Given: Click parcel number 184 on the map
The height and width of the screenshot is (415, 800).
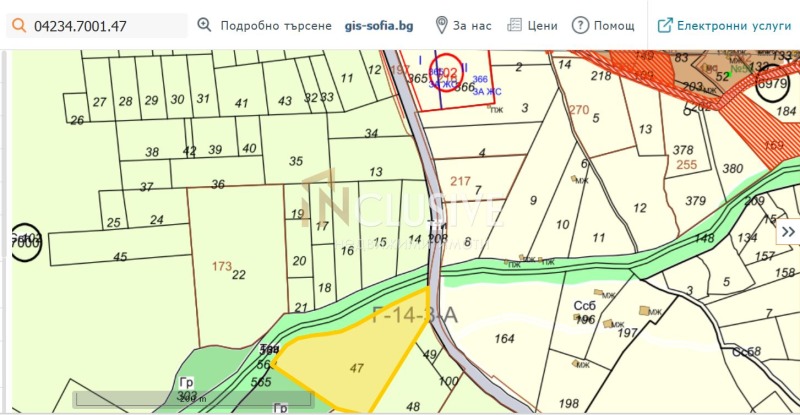Looking at the screenshot, I should pos(786,111).
